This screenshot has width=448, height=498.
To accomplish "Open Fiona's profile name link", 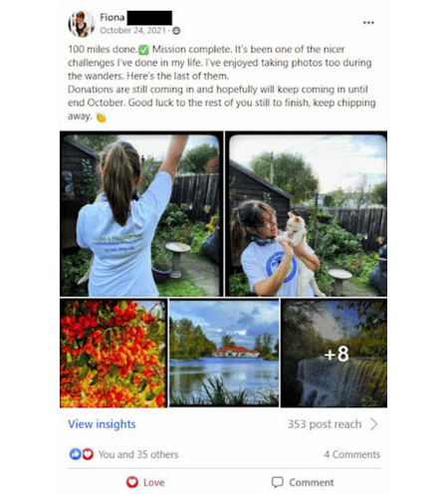I will click(112, 17).
